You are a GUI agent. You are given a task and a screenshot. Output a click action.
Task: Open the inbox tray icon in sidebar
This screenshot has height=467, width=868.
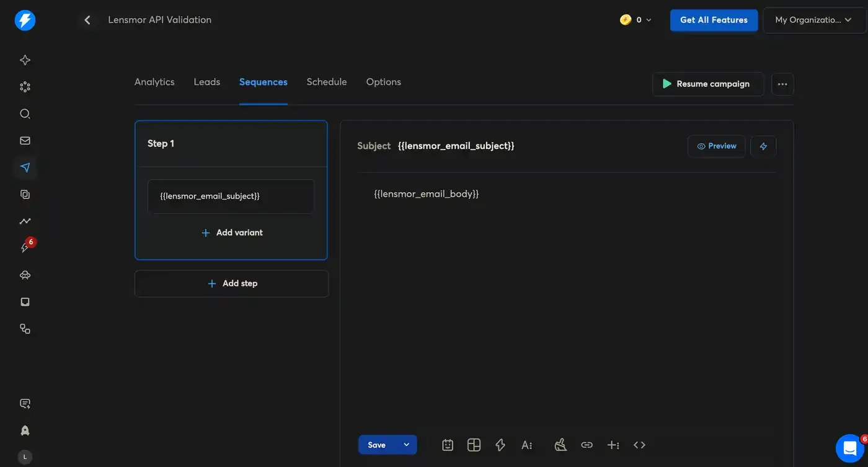click(25, 302)
